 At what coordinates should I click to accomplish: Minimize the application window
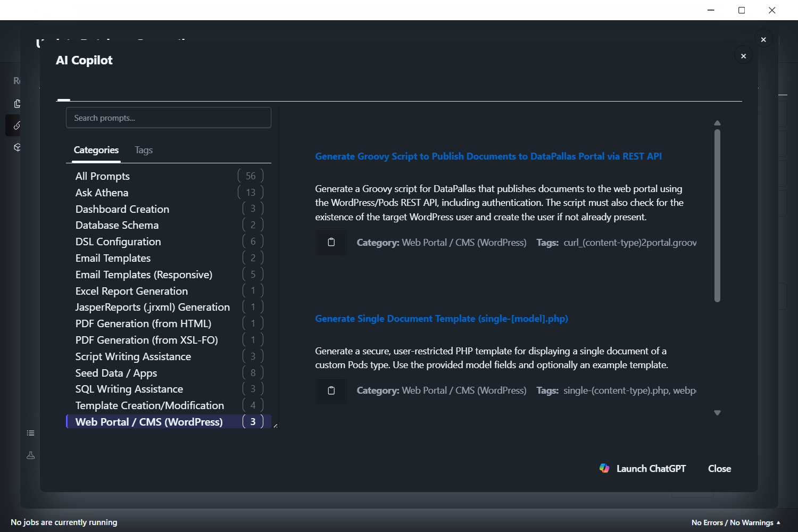tap(711, 10)
